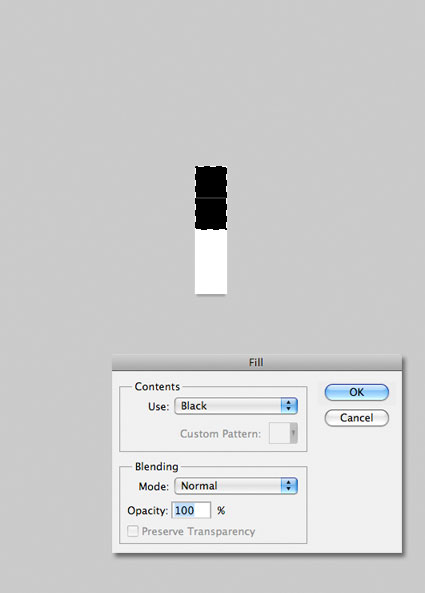Image resolution: width=425 pixels, height=593 pixels.
Task: Click blue arrows on Mode popup
Action: point(289,486)
